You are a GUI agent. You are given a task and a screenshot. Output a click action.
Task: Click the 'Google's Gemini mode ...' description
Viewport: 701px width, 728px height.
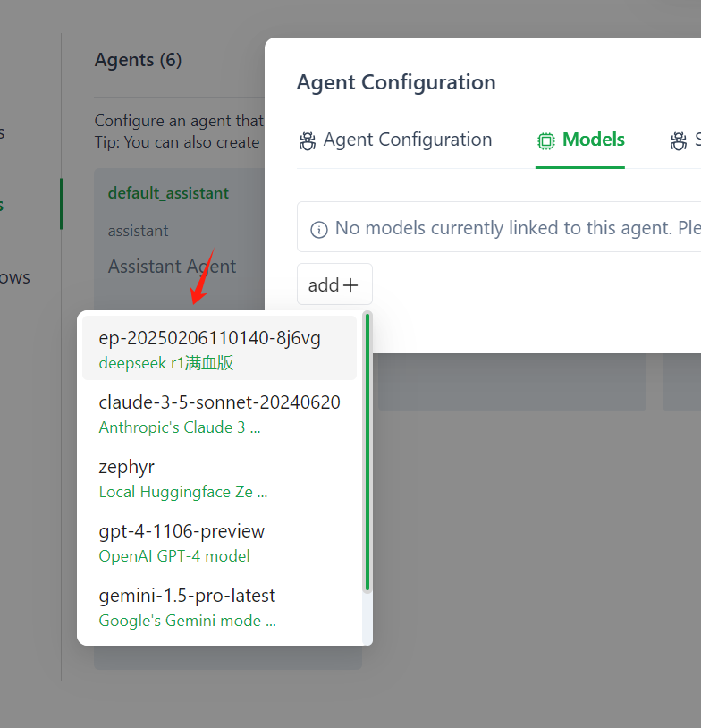point(188,621)
